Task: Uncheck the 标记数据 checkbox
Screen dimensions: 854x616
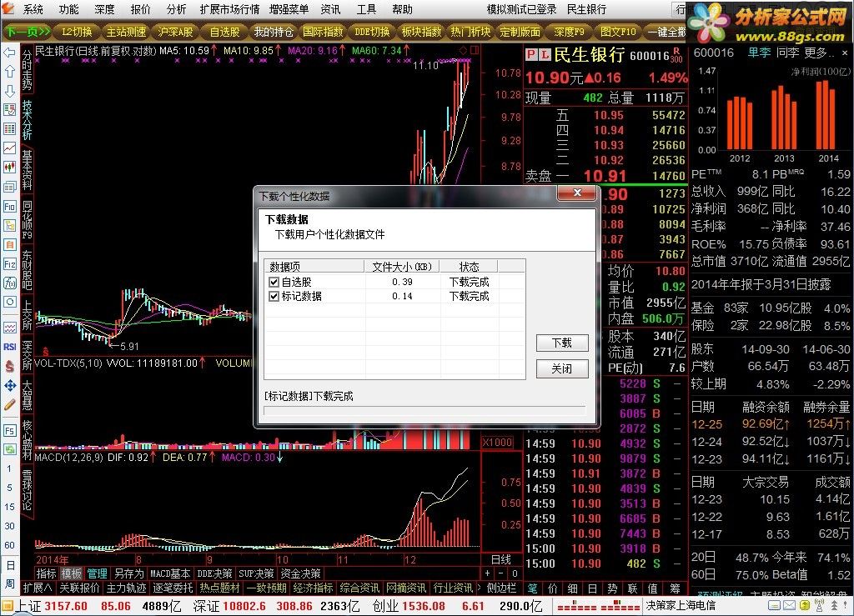Action: [274, 296]
